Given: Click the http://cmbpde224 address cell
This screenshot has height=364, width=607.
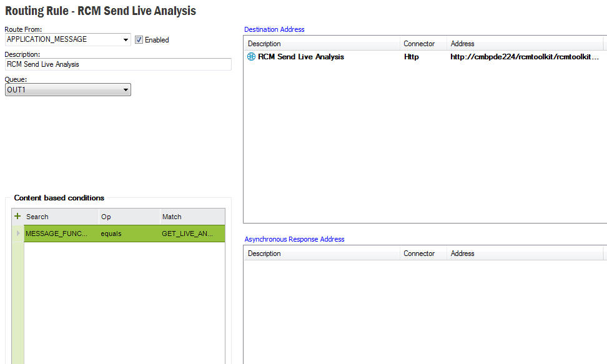Looking at the screenshot, I should pos(525,57).
